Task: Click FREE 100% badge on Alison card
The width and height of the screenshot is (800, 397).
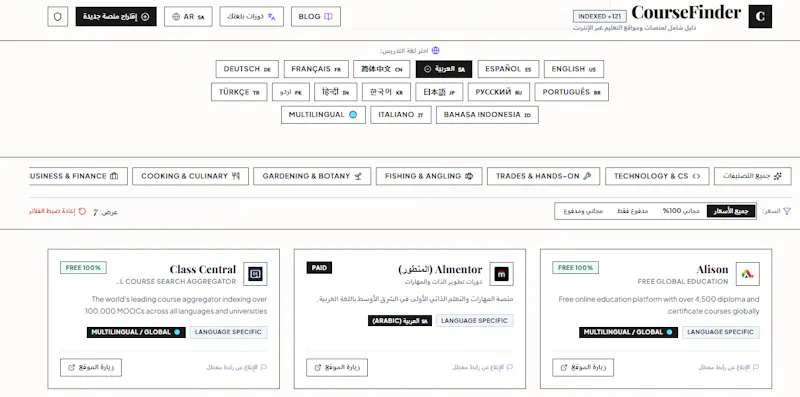Action: click(576, 267)
